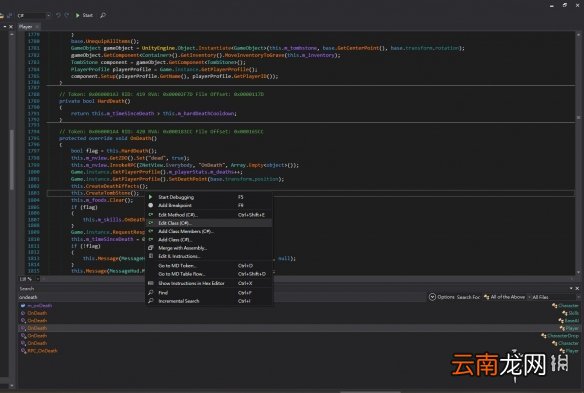Click the search box containing 'ondeath'
This screenshot has height=393, width=584.
coord(222,297)
